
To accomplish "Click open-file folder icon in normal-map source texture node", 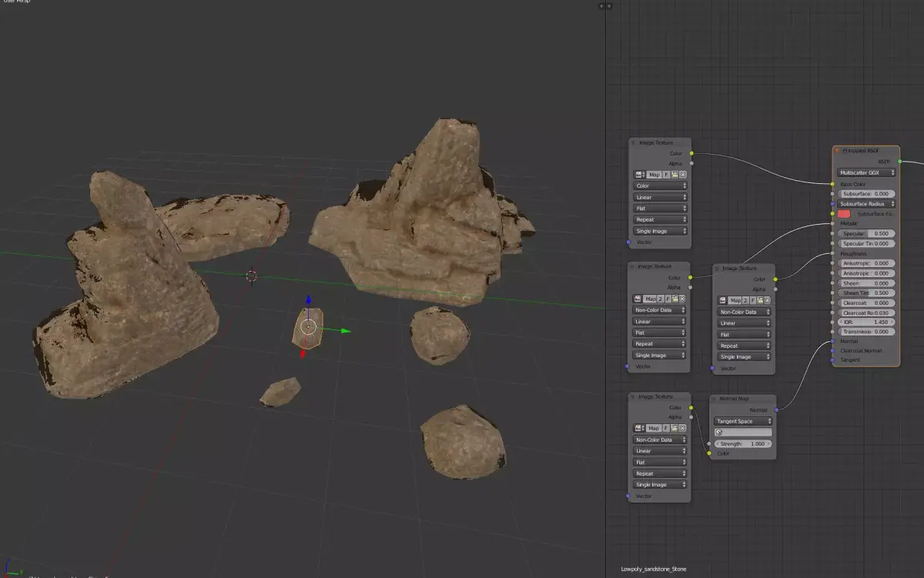I will [675, 428].
